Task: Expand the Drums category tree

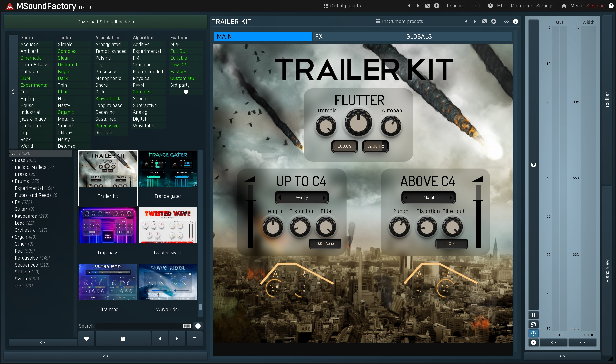Action: pyautogui.click(x=13, y=181)
